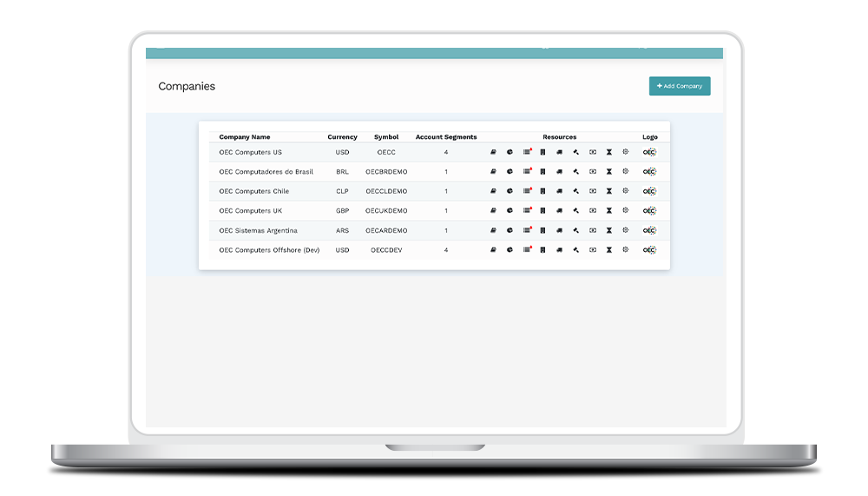Click the gear icon for OEC Computers UK

click(x=625, y=211)
